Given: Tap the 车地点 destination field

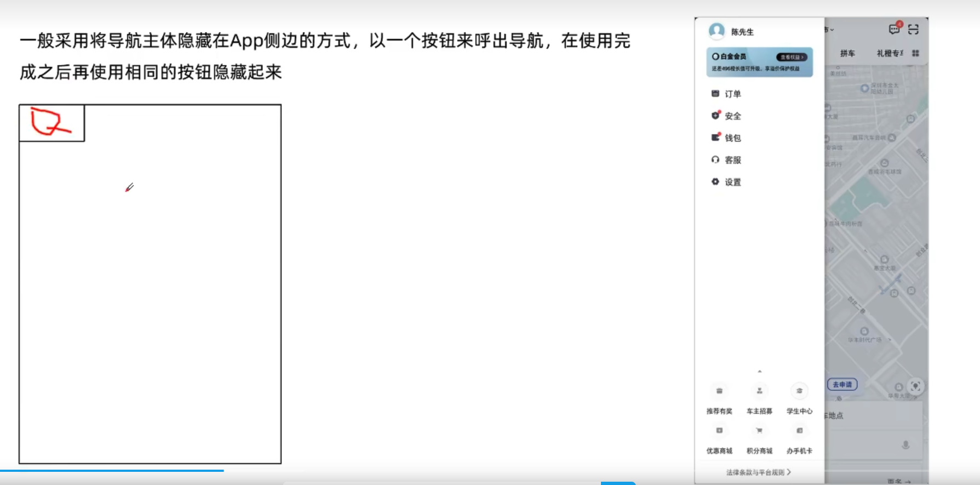Looking at the screenshot, I should tap(873, 415).
